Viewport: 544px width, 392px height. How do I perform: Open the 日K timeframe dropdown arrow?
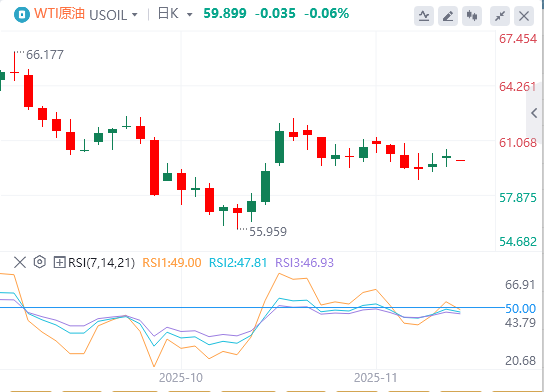[x=189, y=15]
